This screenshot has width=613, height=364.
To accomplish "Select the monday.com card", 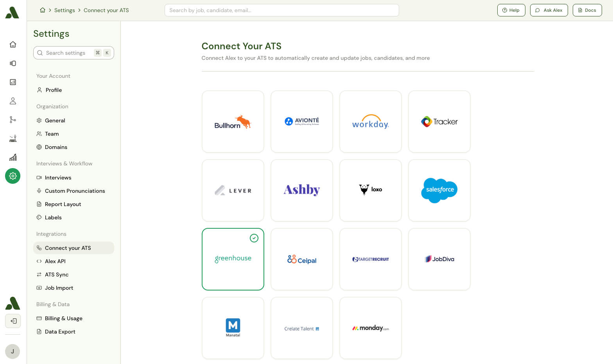I will [371, 328].
